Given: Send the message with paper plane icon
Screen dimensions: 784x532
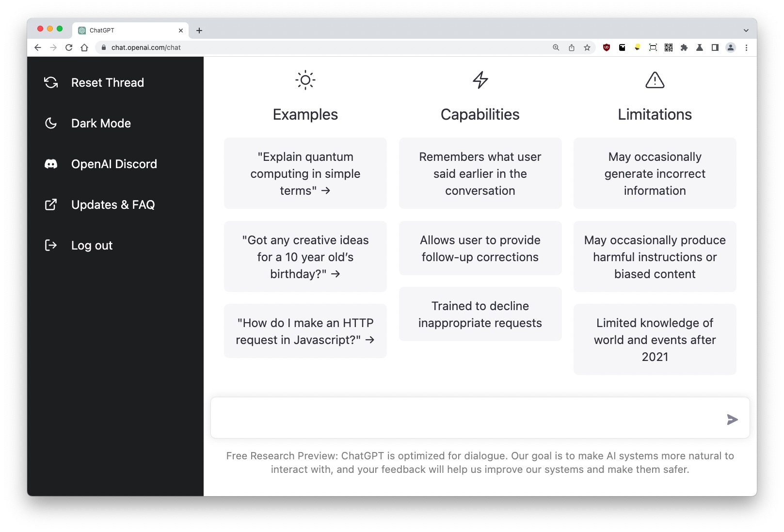Looking at the screenshot, I should (732, 420).
